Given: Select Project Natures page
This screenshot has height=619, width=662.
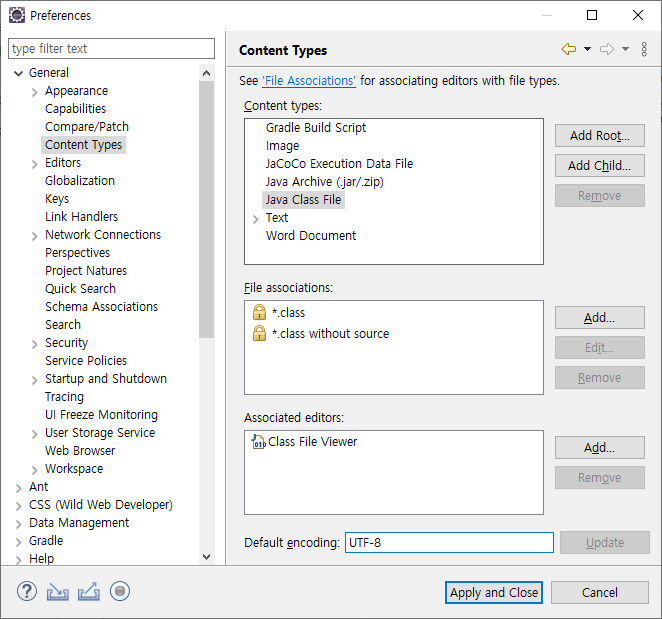Looking at the screenshot, I should [86, 271].
